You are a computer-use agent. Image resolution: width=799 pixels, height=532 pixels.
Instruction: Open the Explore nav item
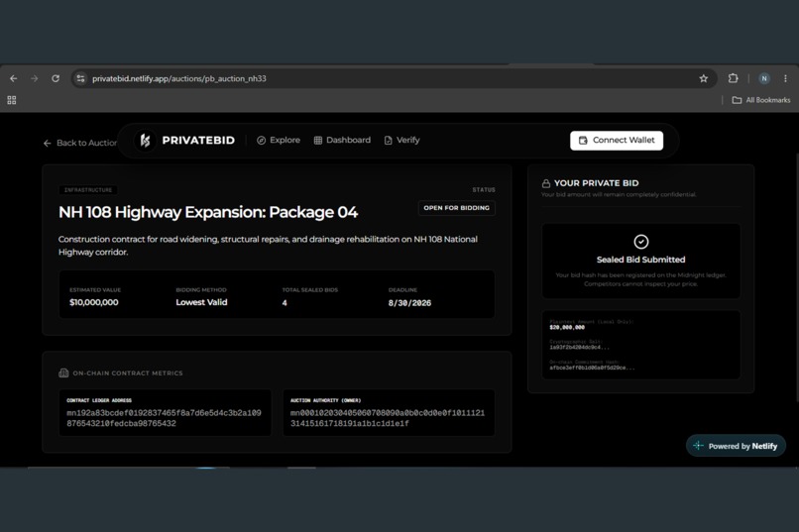coord(279,140)
